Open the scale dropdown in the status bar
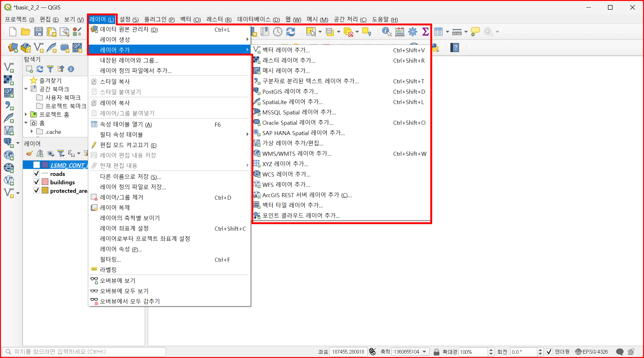Screen dimensions: 644x358 point(425,352)
